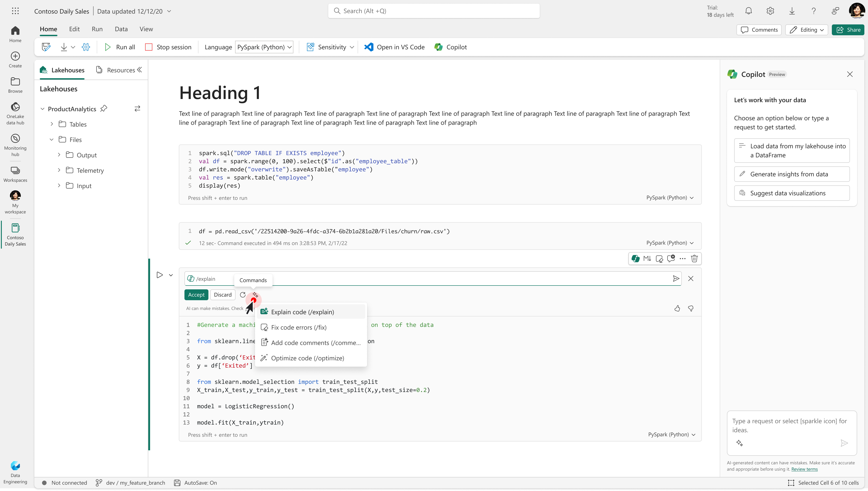Convert cell to Markdown via toolbar icon
Viewport: 868px width, 491px height.
[x=647, y=259]
